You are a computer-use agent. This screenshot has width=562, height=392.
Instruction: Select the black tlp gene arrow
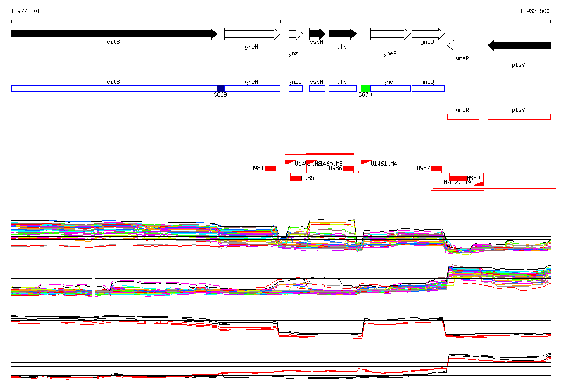(342, 33)
